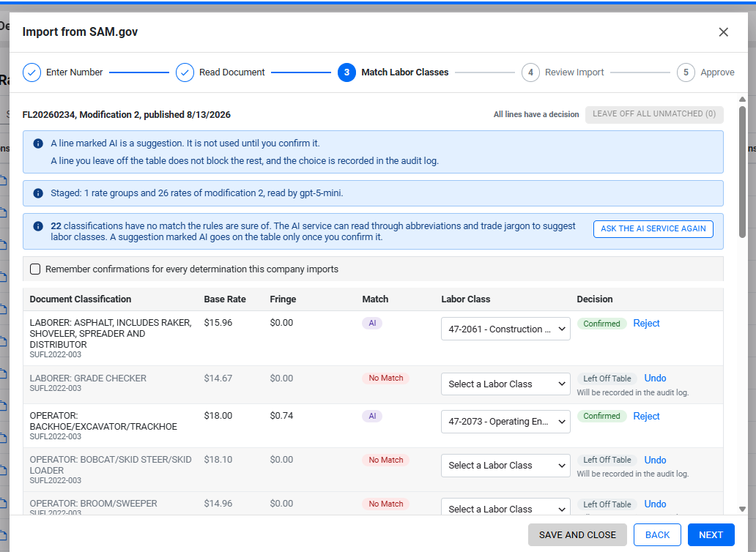Click the info icon beside 22 classifications message
This screenshot has width=756, height=552.
[38, 226]
